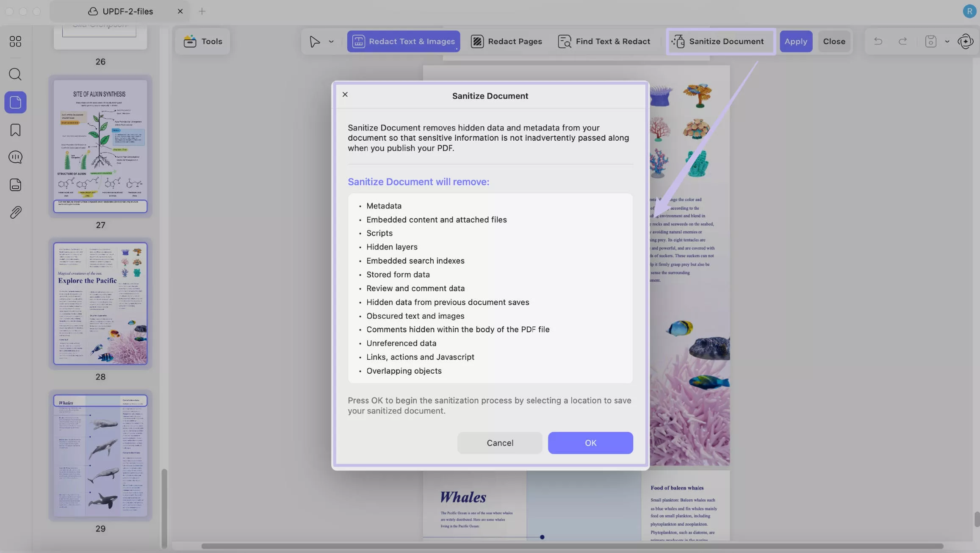Click the horizontal document scrollbar

572,546
